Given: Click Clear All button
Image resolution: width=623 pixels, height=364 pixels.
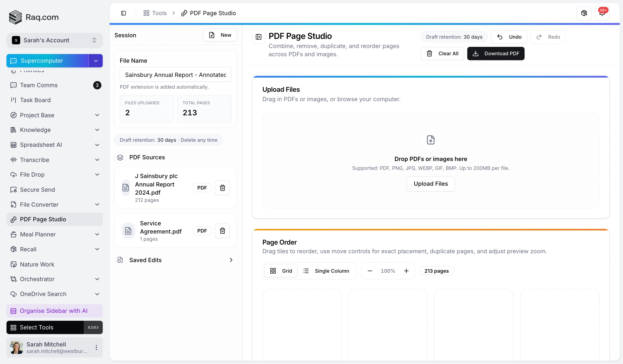Looking at the screenshot, I should [x=442, y=54].
